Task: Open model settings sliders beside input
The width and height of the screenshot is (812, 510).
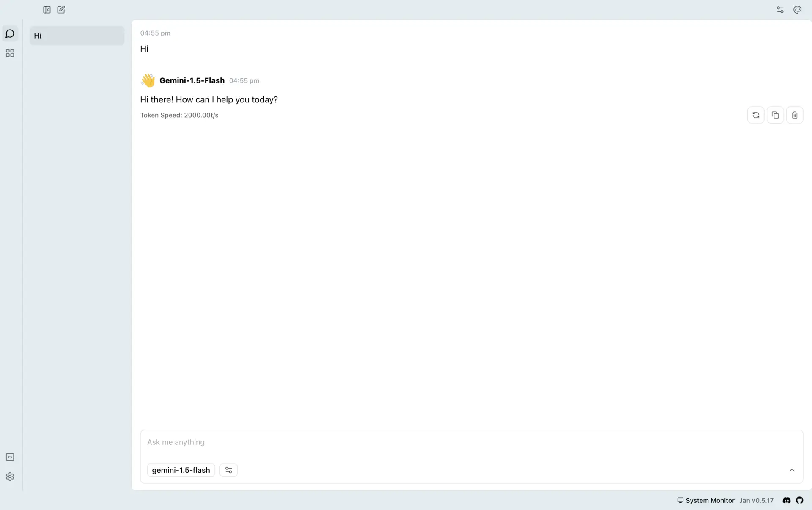Action: (x=228, y=470)
